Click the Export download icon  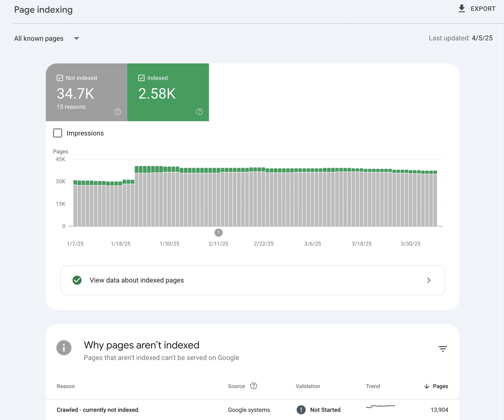pyautogui.click(x=462, y=8)
